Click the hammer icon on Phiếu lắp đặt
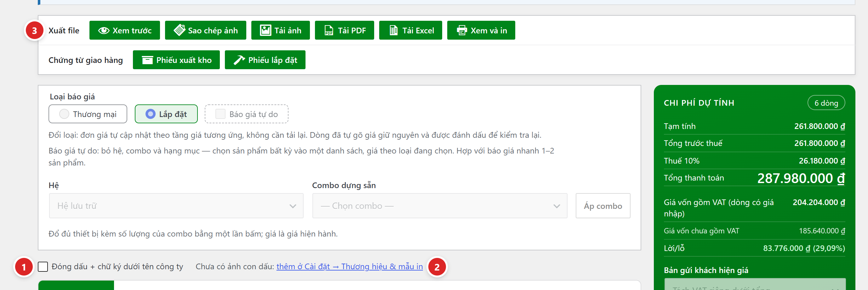The image size is (868, 290). point(239,60)
